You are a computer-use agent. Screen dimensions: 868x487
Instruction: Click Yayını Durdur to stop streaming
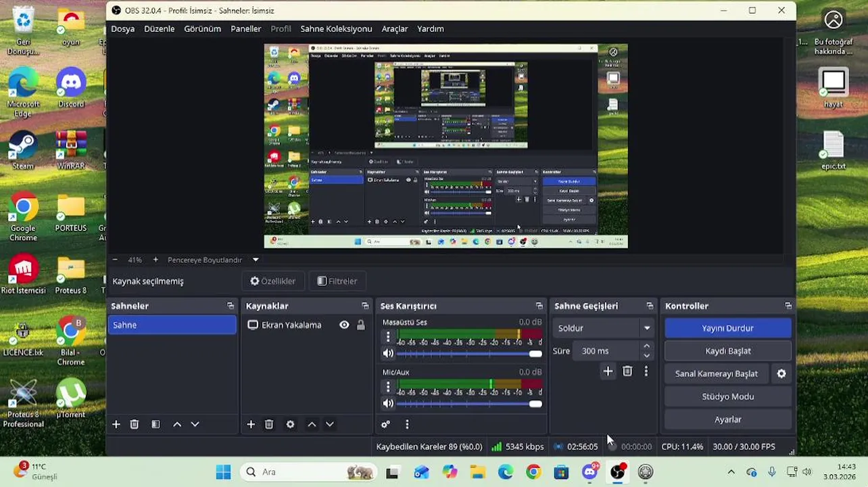point(728,328)
